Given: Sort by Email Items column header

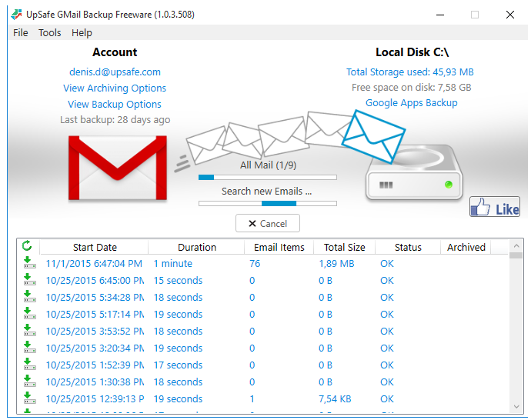Looking at the screenshot, I should coord(279,247).
